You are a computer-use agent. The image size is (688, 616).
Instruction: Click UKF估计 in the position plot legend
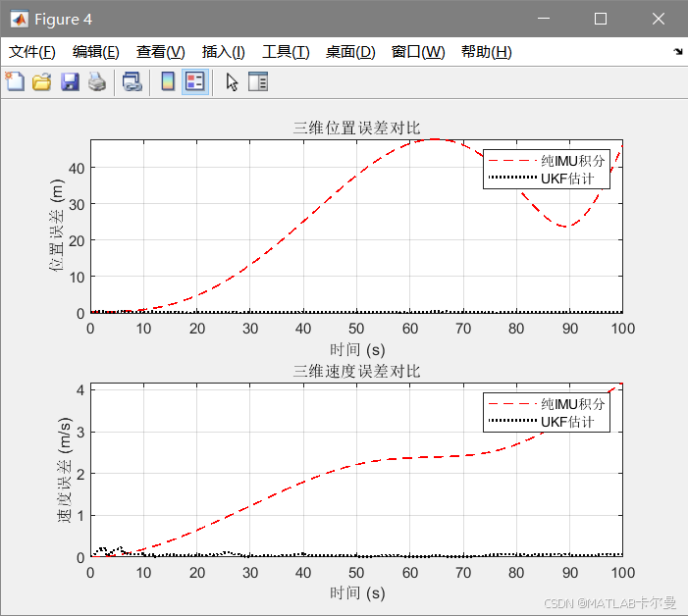pos(567,179)
